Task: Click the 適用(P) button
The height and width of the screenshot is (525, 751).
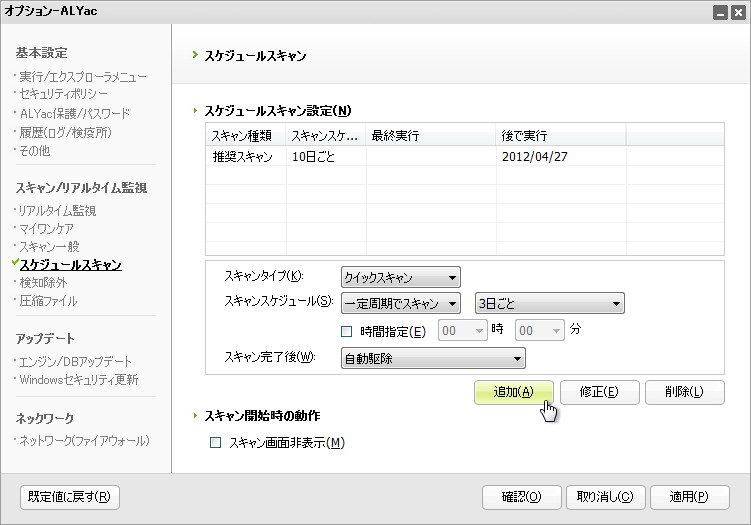Action: tap(690, 497)
